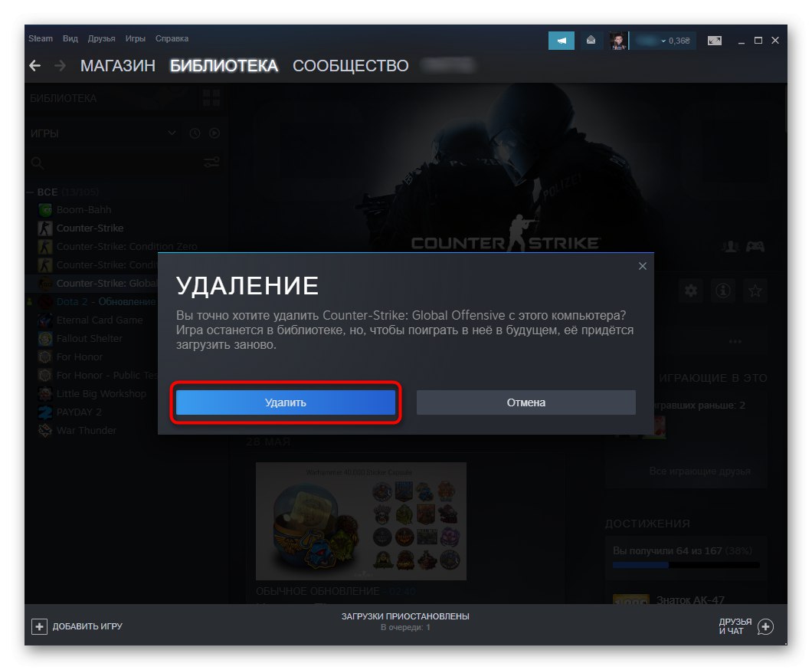This screenshot has height=670, width=812.
Task: Expand the ИГРЫ filter dropdown
Action: pos(172,133)
